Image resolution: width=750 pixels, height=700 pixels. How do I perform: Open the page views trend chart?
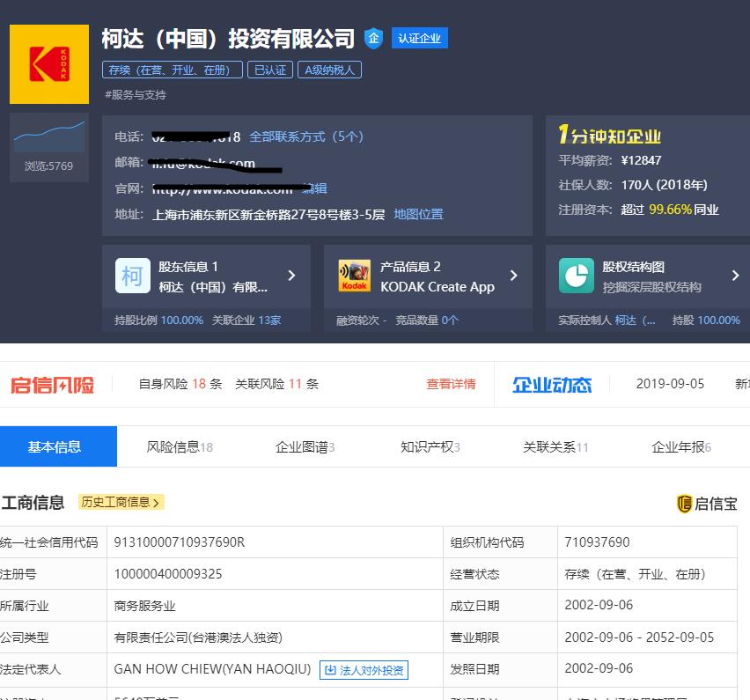(49, 136)
